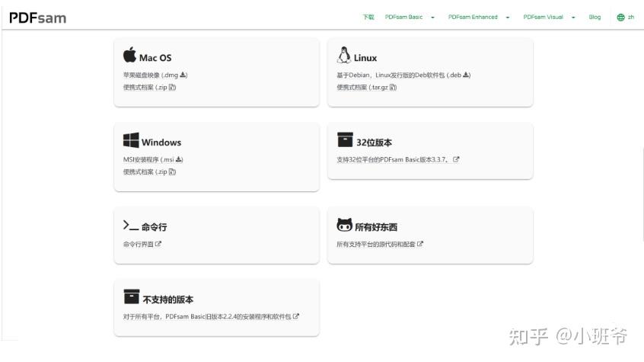The height and width of the screenshot is (362, 644).
Task: Go to the Blog page
Action: tap(595, 17)
